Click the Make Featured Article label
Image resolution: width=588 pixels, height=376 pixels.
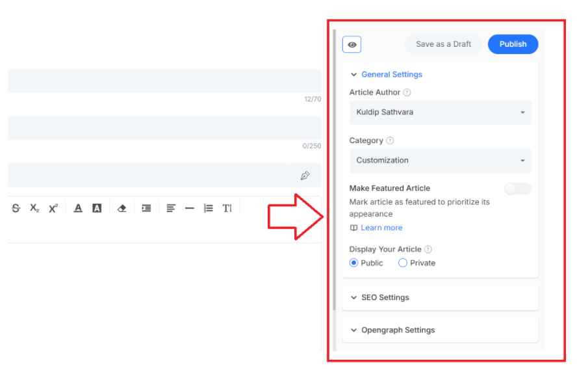point(390,188)
